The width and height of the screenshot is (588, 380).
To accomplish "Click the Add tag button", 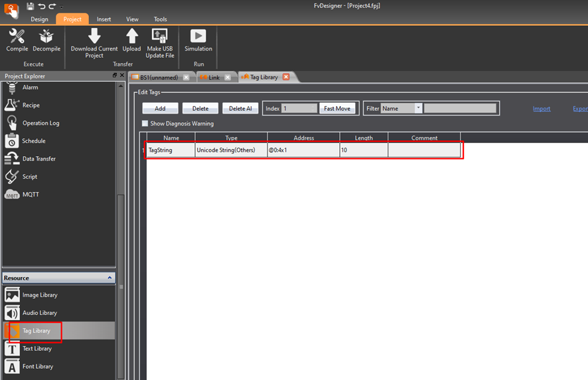I will pos(160,108).
